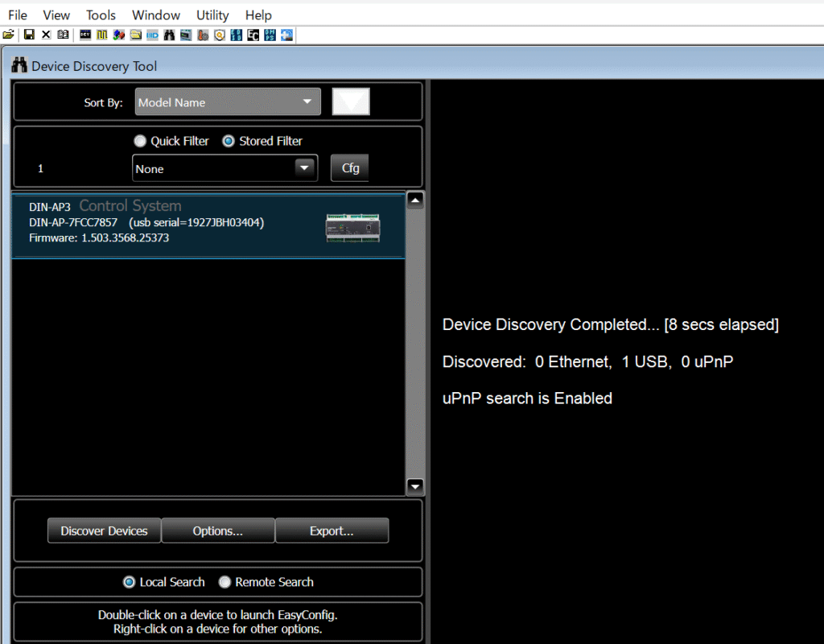This screenshot has width=824, height=644.
Task: Select the DIN-AP3 Control System entry
Action: pyautogui.click(x=208, y=226)
